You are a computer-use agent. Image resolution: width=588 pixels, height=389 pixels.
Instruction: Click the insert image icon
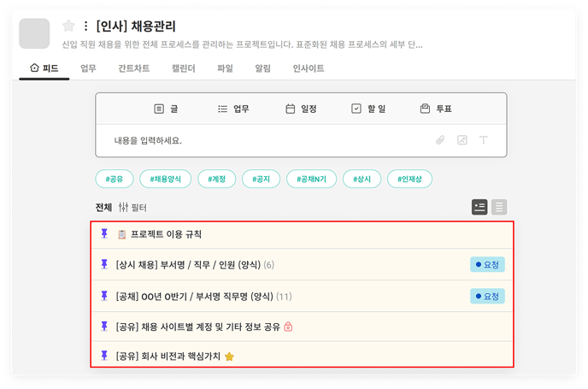[462, 140]
